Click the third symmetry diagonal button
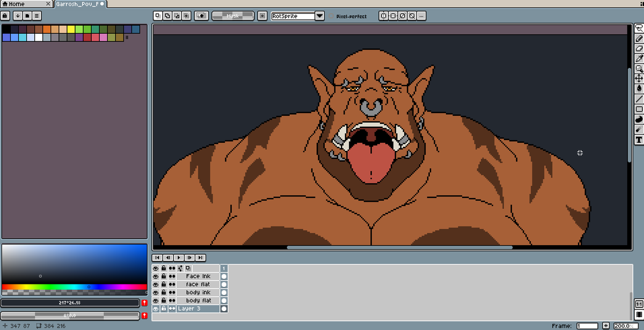 [x=402, y=16]
